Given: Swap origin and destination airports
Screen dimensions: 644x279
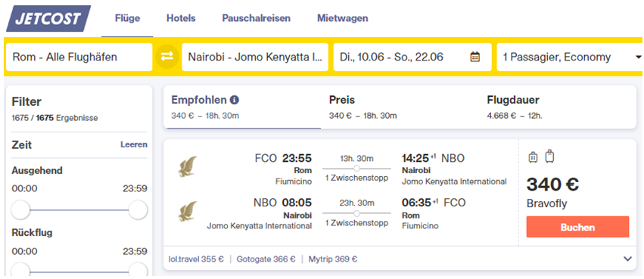Looking at the screenshot, I should (x=167, y=57).
